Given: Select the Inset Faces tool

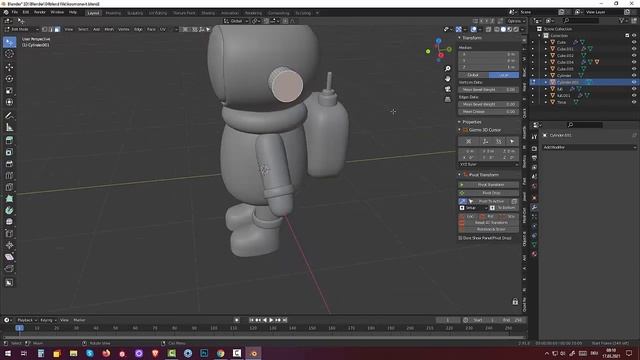Looking at the screenshot, I should (9, 152).
